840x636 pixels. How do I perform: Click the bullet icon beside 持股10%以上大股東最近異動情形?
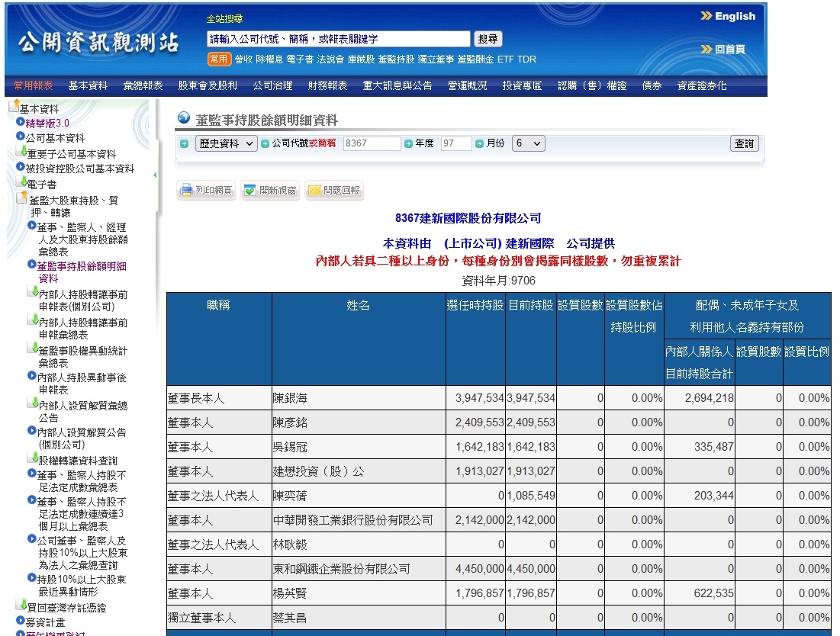[x=31, y=577]
